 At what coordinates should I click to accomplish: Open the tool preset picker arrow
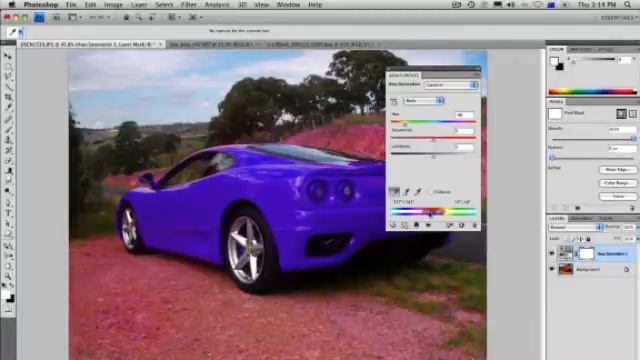coord(21,32)
